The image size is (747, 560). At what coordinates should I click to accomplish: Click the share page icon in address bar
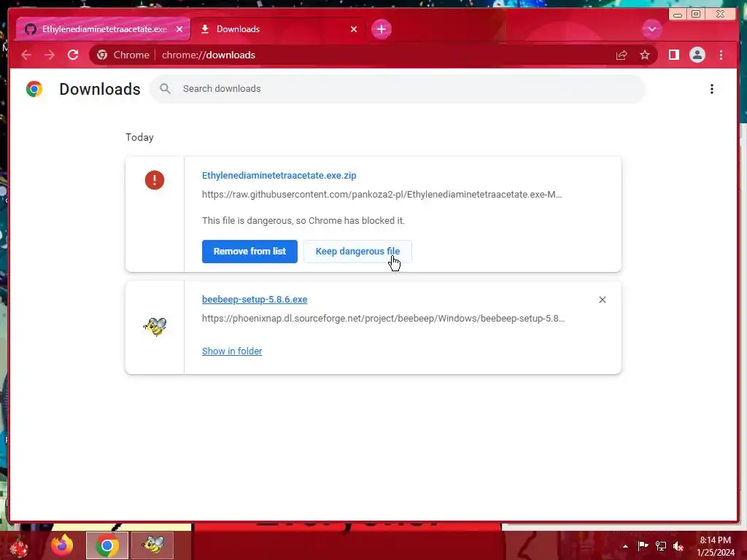[622, 55]
